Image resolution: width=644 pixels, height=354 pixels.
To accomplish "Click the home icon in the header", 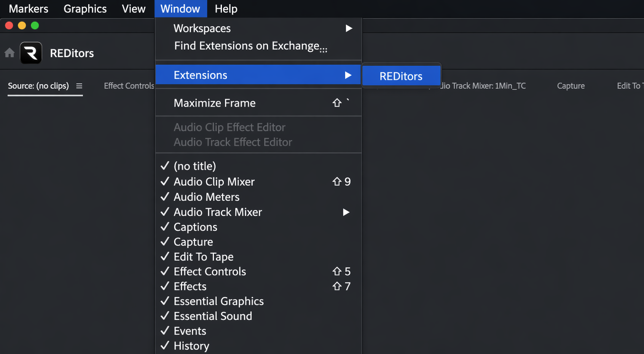I will click(9, 53).
